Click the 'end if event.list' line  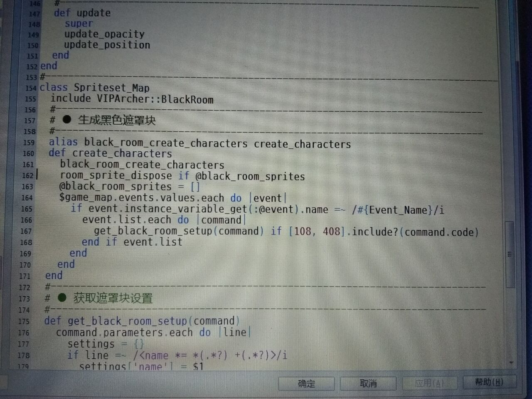132,242
